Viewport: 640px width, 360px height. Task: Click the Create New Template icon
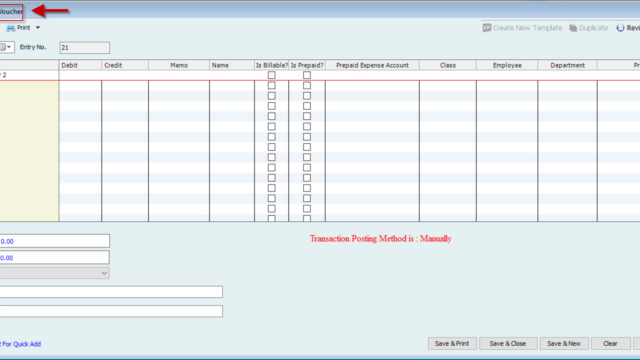pyautogui.click(x=487, y=28)
